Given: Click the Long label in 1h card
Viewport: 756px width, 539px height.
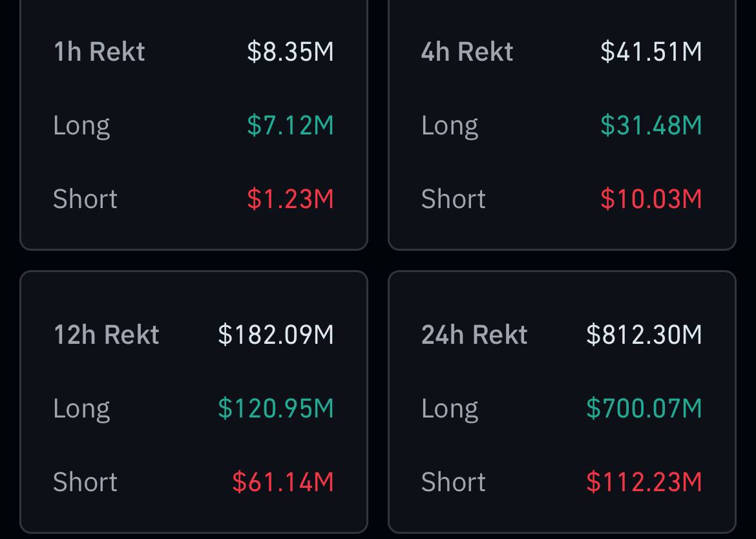Looking at the screenshot, I should pos(81,127).
